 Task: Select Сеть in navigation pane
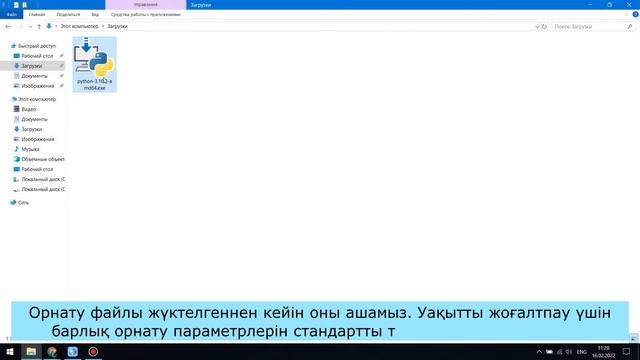click(23, 202)
